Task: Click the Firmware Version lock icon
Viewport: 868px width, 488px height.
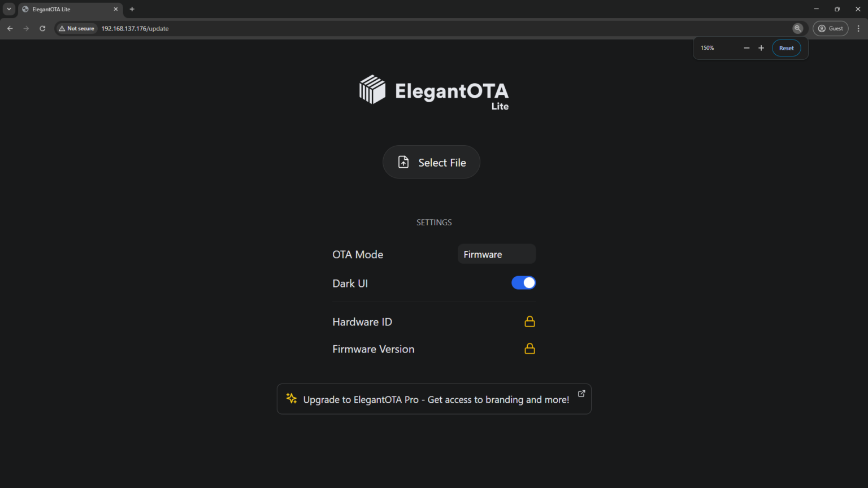Action: 530,348
